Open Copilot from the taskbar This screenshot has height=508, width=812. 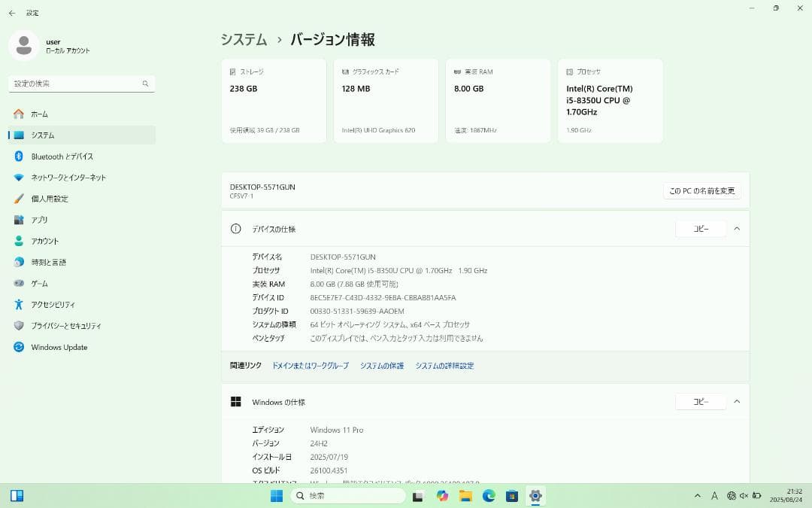(x=443, y=497)
